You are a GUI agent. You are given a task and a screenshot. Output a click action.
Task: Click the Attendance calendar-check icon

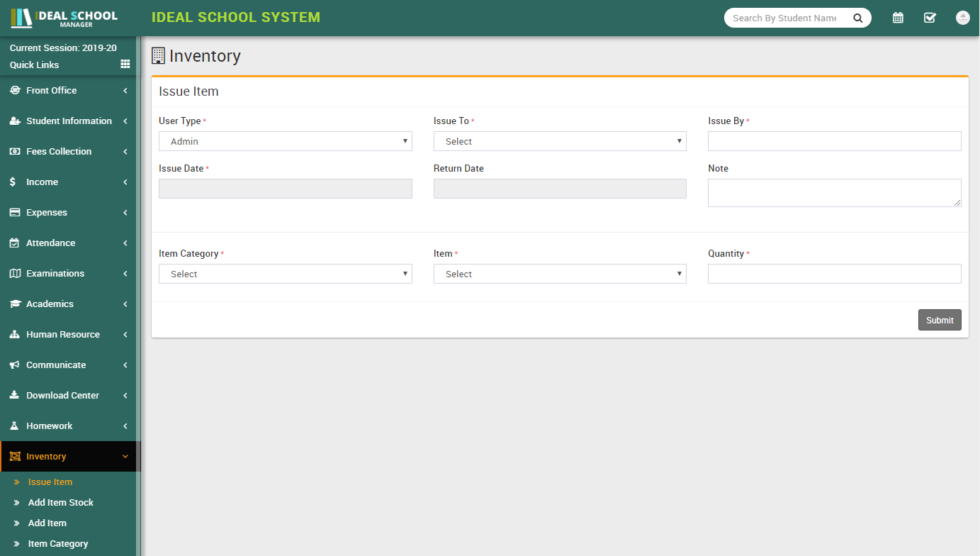tap(14, 243)
